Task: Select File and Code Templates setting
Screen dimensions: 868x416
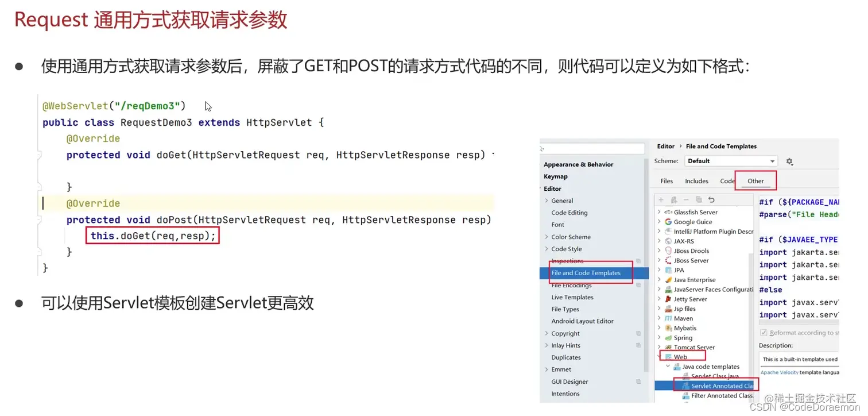Action: (x=594, y=273)
